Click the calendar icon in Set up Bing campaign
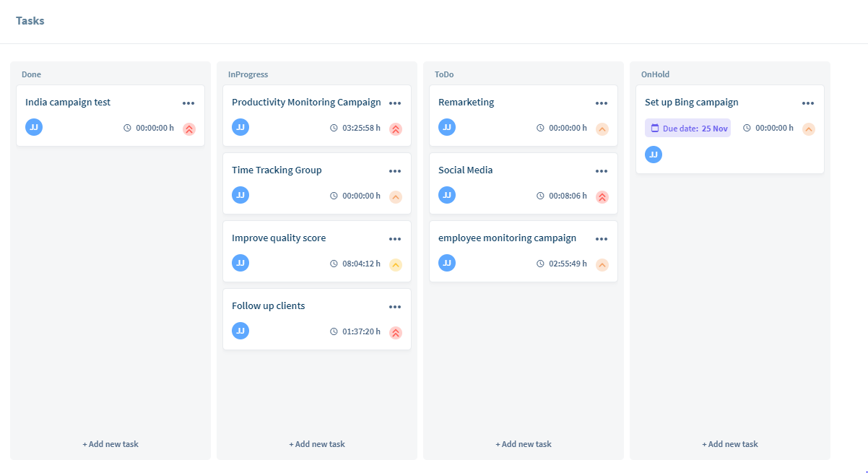The width and height of the screenshot is (868, 473). click(x=656, y=127)
